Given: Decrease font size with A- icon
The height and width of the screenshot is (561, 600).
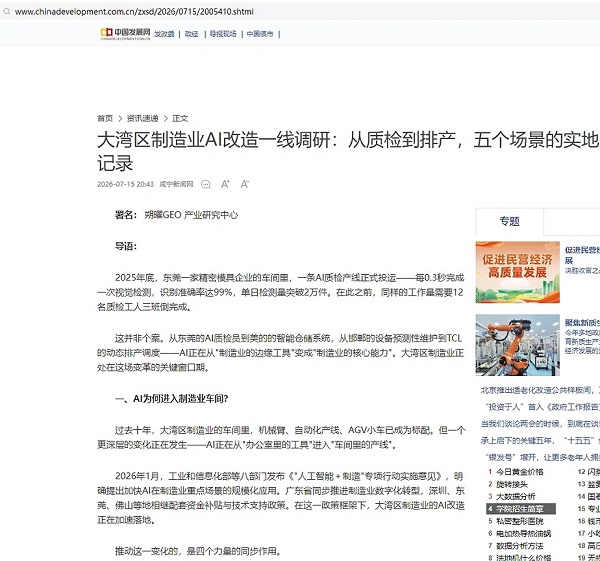Looking at the screenshot, I should 245,184.
